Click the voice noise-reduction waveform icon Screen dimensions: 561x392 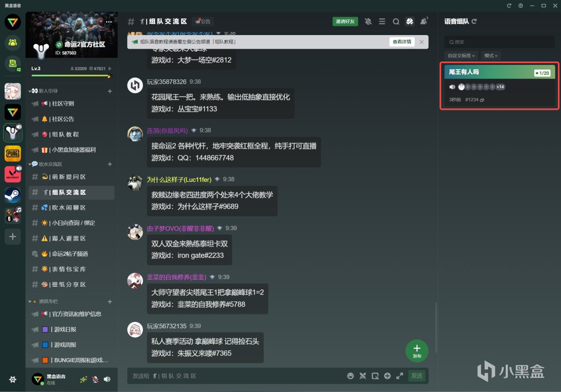point(83,379)
